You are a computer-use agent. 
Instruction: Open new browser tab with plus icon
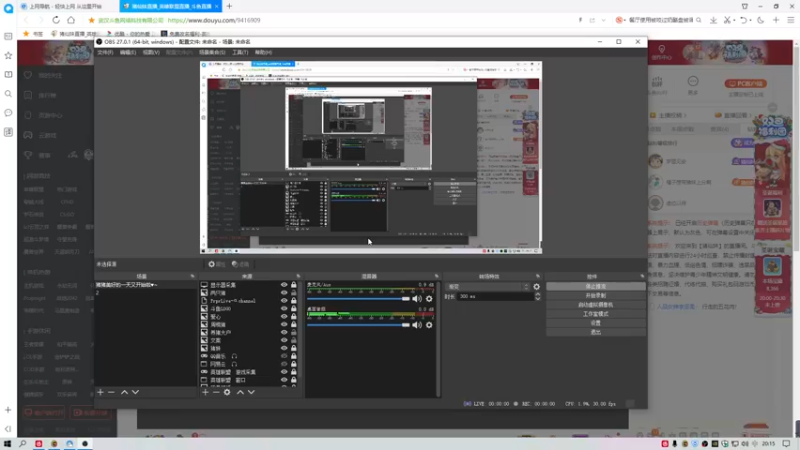[229, 6]
